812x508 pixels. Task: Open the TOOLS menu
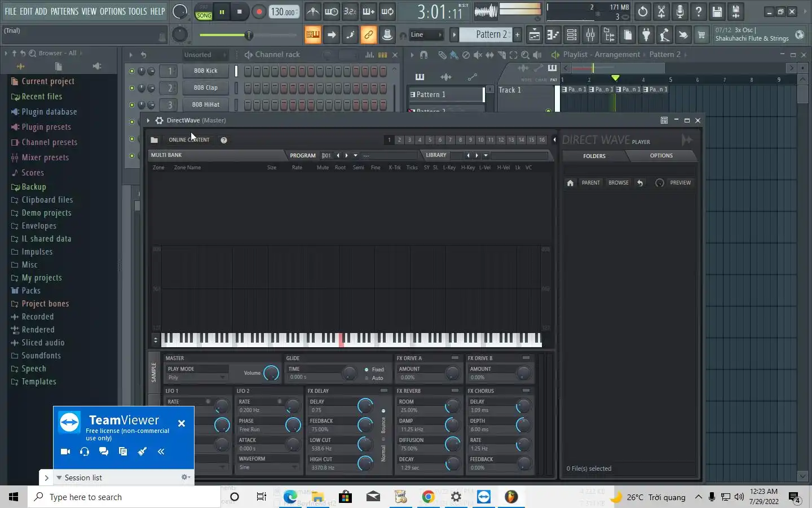tap(138, 11)
